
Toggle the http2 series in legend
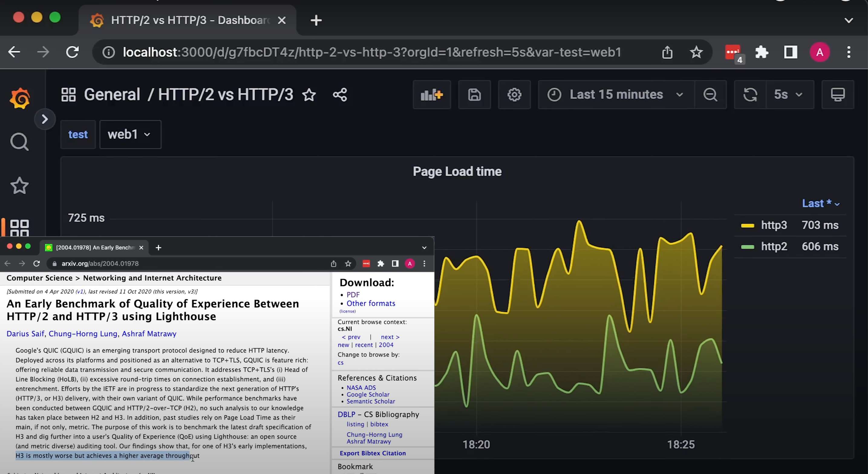click(x=774, y=247)
